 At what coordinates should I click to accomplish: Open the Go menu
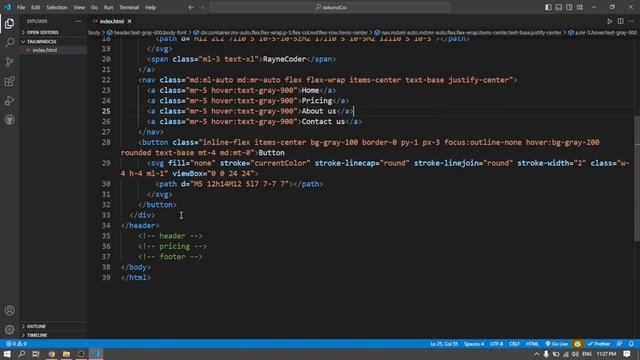94,7
